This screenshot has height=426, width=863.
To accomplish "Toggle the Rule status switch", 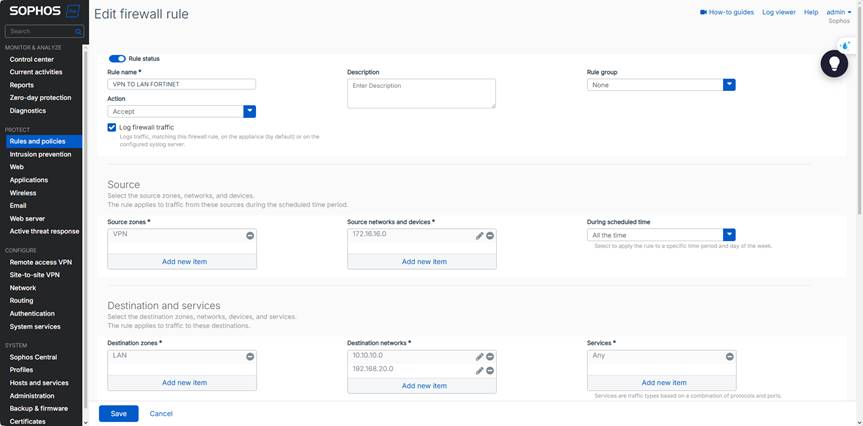I will pyautogui.click(x=117, y=59).
